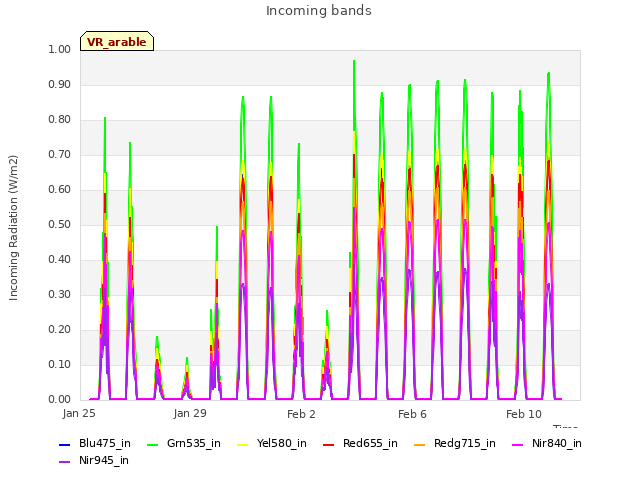Click the 0.50 y-axis tick label

(x=60, y=224)
